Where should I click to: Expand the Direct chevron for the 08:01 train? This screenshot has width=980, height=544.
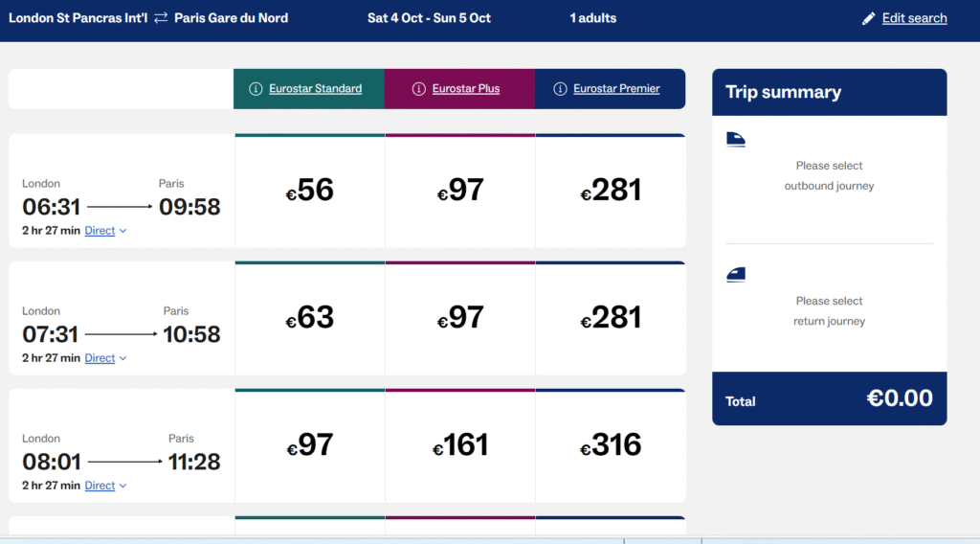tap(123, 486)
